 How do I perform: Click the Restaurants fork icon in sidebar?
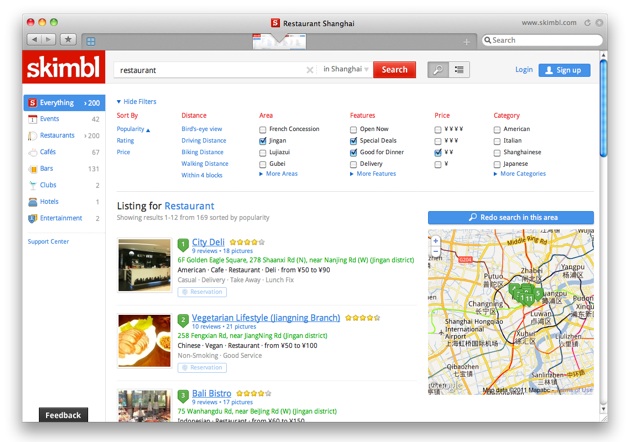32,136
